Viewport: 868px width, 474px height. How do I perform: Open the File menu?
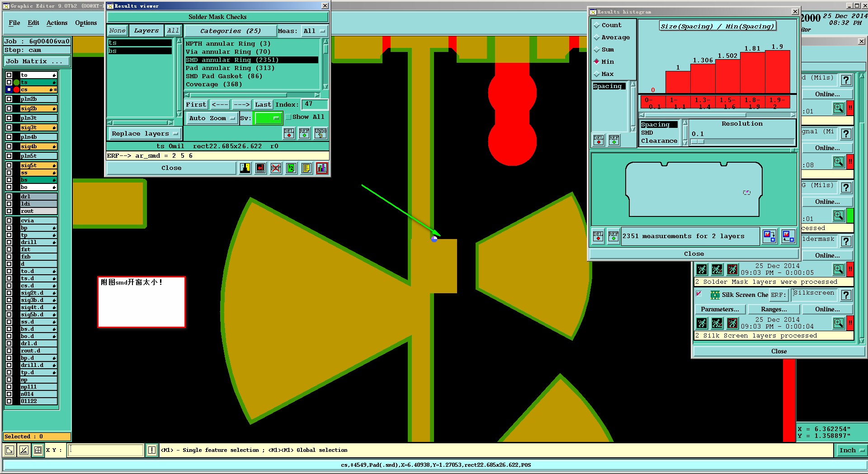tap(14, 23)
